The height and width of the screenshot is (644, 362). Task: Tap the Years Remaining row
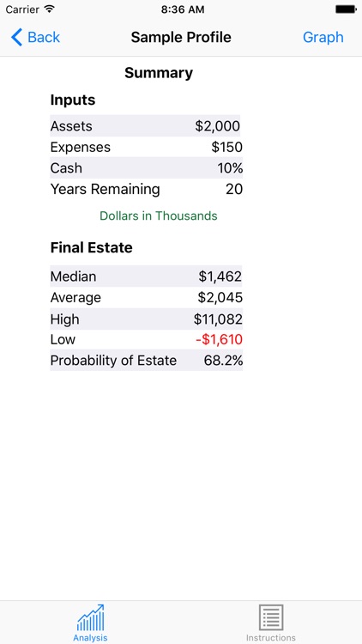tap(147, 189)
